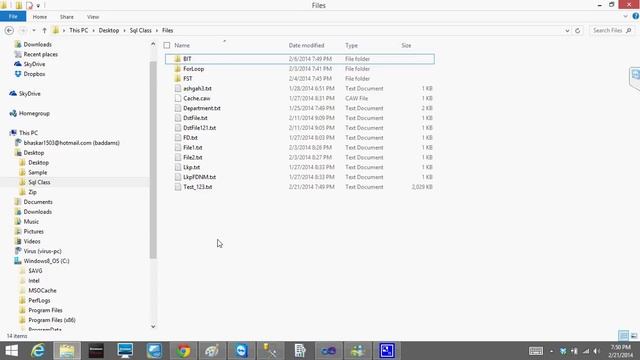The width and height of the screenshot is (640, 360).
Task: Open the Share ribbon tab
Action: pyautogui.click(x=67, y=17)
